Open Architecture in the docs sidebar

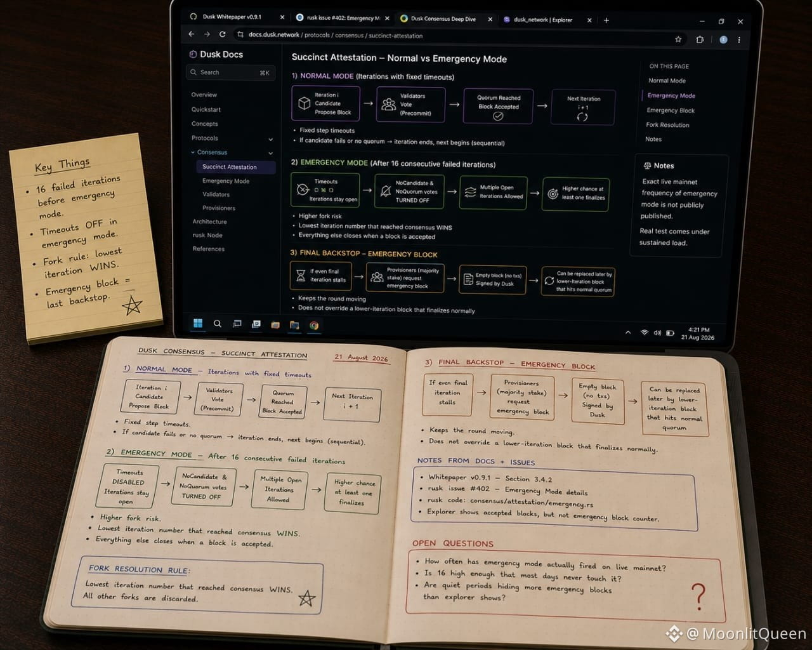click(210, 222)
